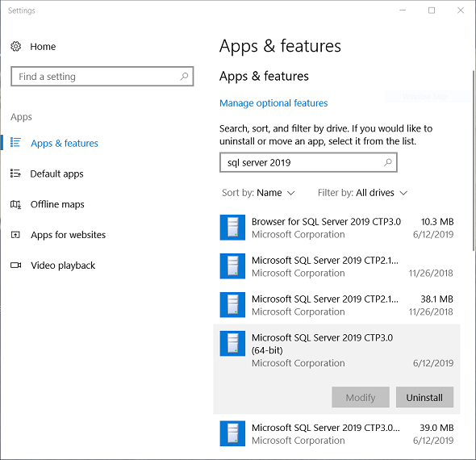Click the sql server 2019 search box
This screenshot has height=460, width=476.
(x=308, y=162)
